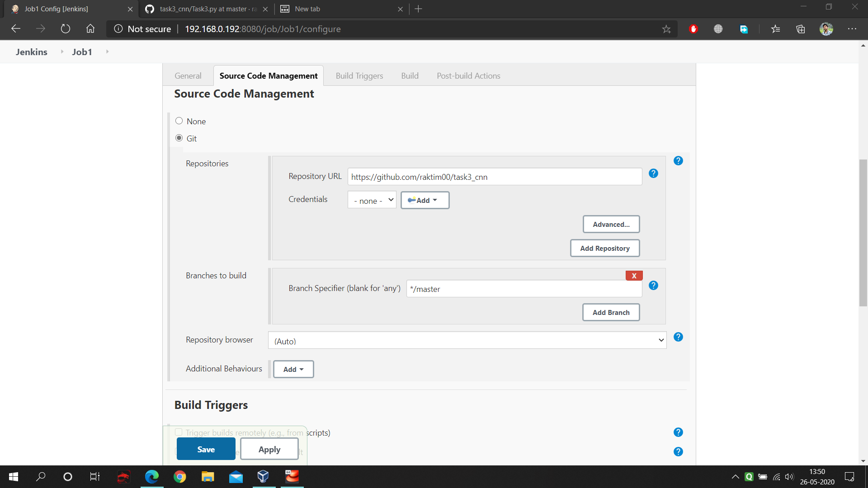
Task: Click help icon for Trigger builds remotely
Action: (678, 432)
